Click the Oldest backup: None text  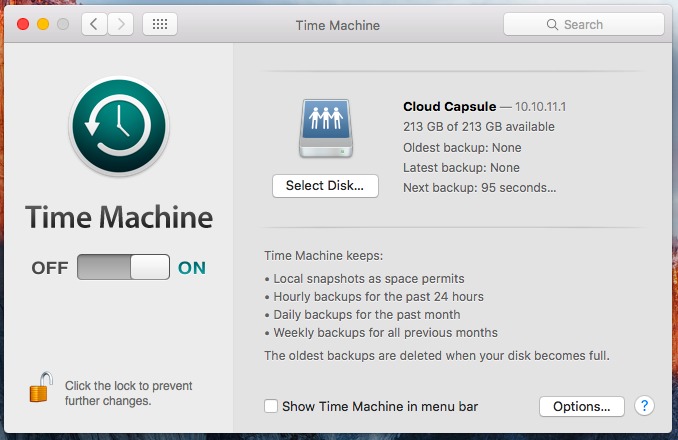(x=462, y=148)
